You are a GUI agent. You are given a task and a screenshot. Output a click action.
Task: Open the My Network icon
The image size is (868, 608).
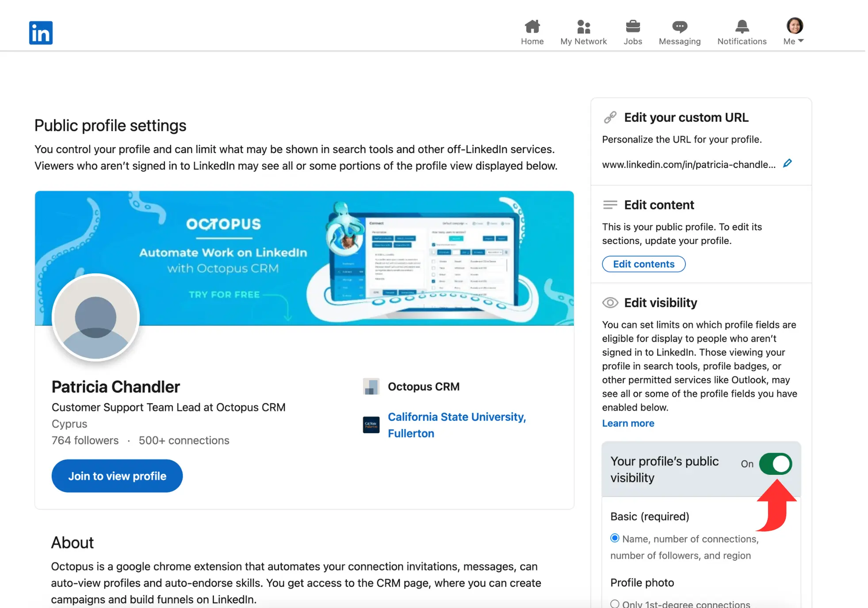coord(583,27)
